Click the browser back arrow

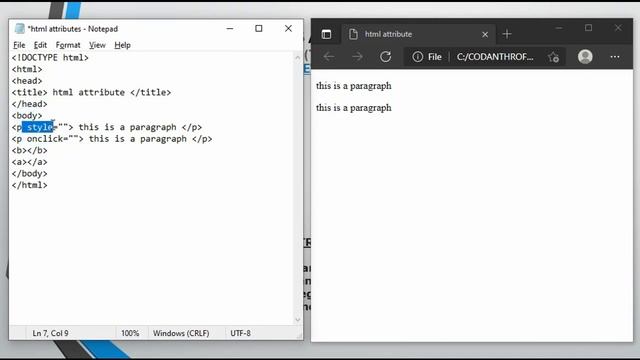pyautogui.click(x=329, y=57)
